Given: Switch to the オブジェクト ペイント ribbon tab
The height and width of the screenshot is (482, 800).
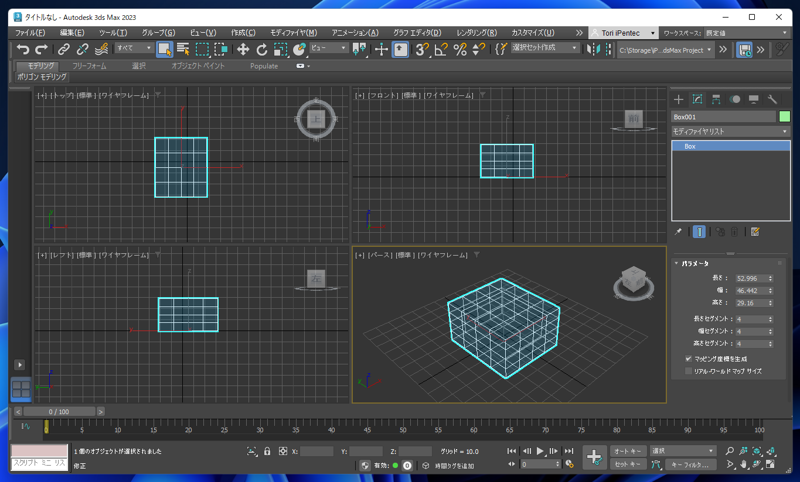Looking at the screenshot, I should [x=197, y=66].
